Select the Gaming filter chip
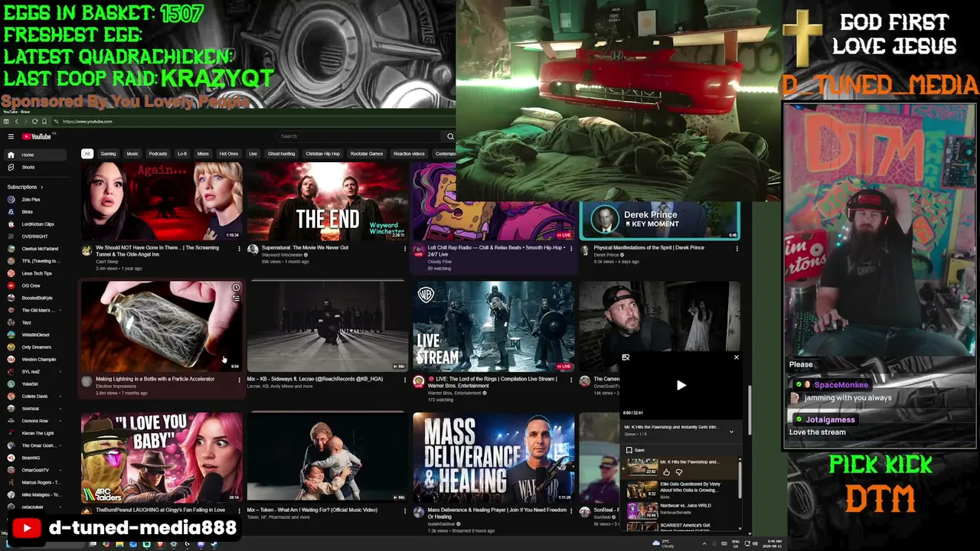 coord(108,154)
